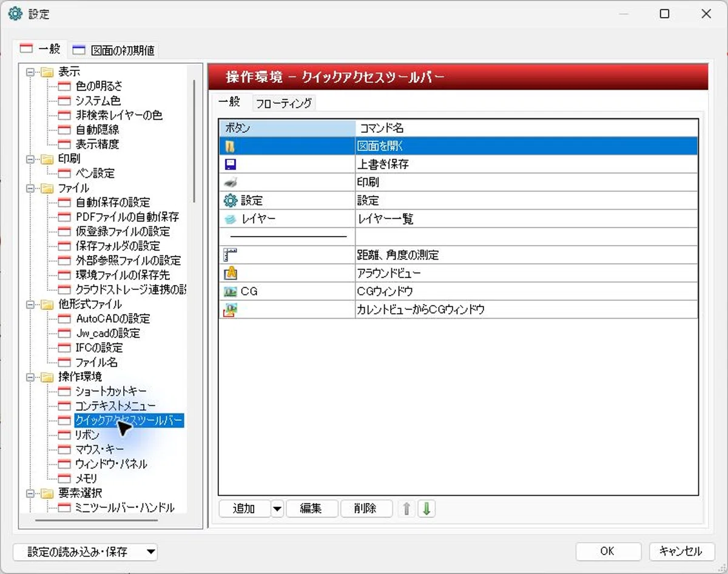
Task: Click the tree vertical scrollbar
Action: coord(194,141)
